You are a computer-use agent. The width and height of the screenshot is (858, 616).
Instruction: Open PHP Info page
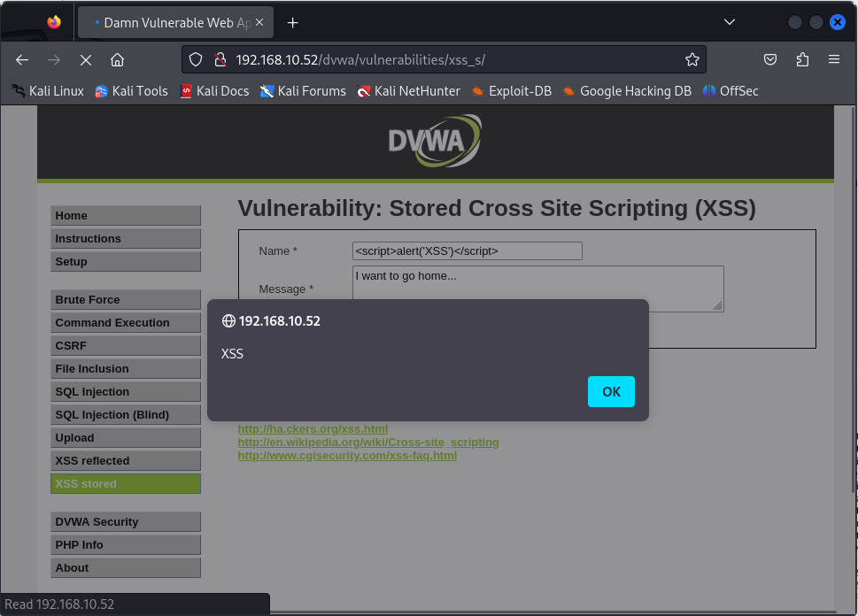[126, 545]
